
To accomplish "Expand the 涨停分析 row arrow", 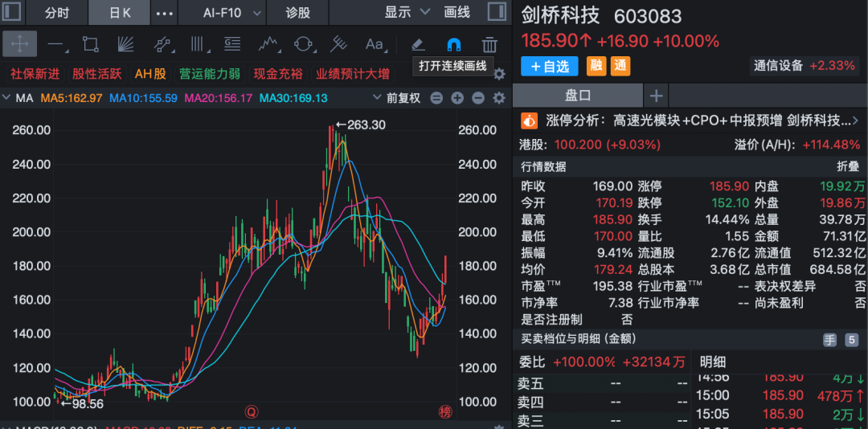I will tap(855, 121).
